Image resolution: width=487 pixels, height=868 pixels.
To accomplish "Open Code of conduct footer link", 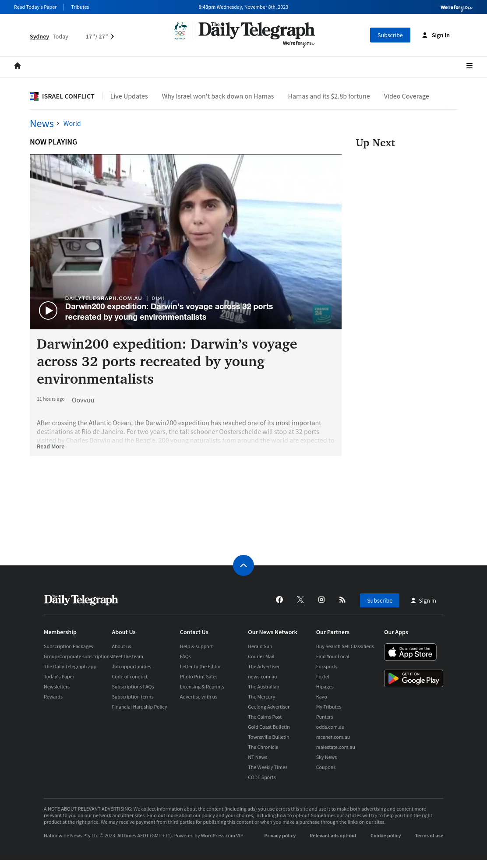I will [130, 677].
